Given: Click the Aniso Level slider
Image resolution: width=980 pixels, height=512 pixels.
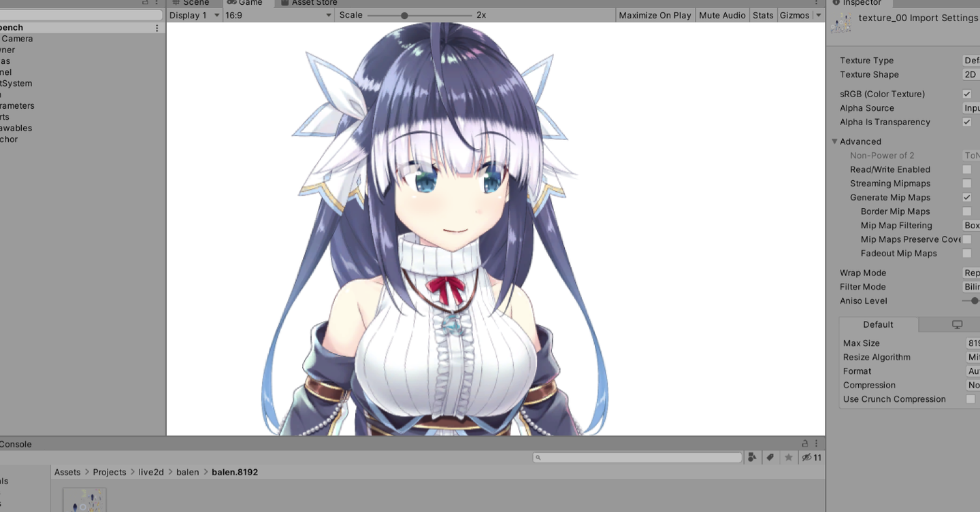Looking at the screenshot, I should (971, 301).
